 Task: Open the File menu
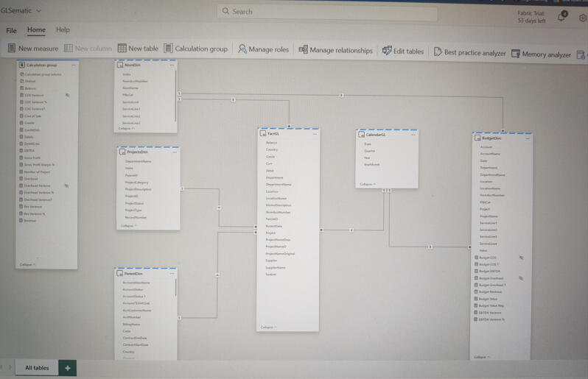tap(11, 30)
